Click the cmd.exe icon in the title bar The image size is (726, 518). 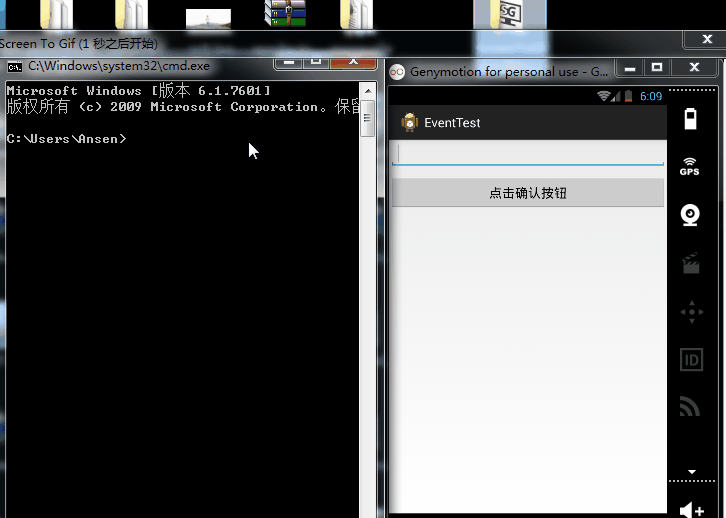[x=15, y=67]
